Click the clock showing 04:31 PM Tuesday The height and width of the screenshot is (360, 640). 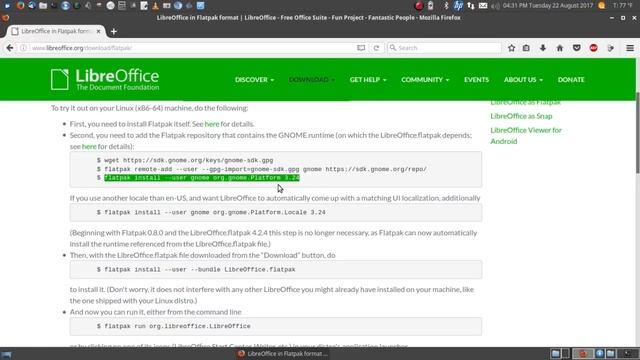[548, 6]
